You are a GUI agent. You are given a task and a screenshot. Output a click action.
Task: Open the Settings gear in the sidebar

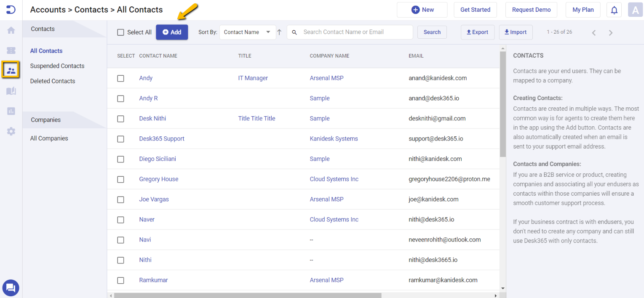(x=11, y=131)
